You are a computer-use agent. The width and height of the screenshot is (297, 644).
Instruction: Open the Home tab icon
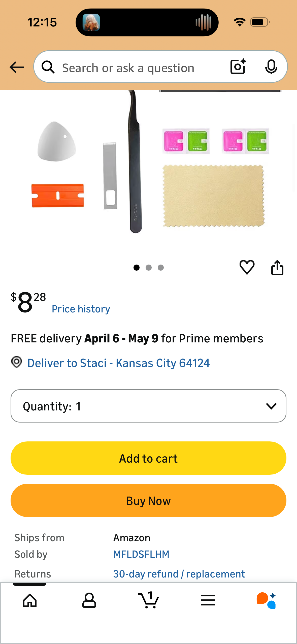click(x=30, y=600)
